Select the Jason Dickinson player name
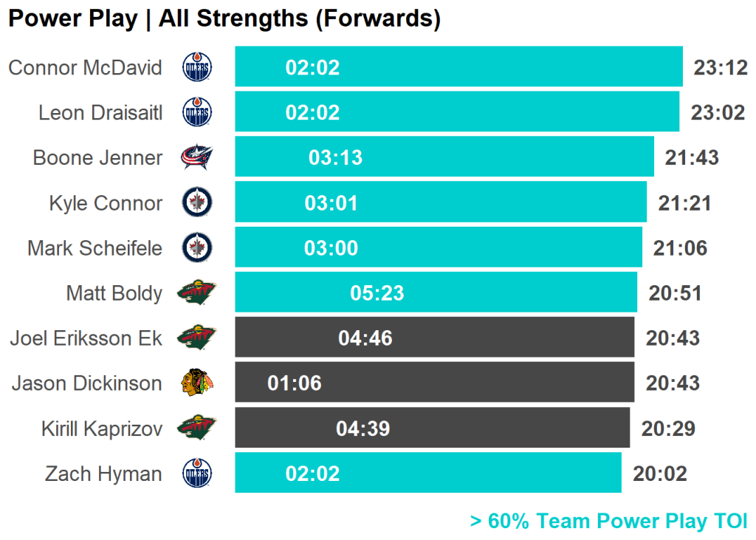Image resolution: width=756 pixels, height=540 pixels. [86, 383]
